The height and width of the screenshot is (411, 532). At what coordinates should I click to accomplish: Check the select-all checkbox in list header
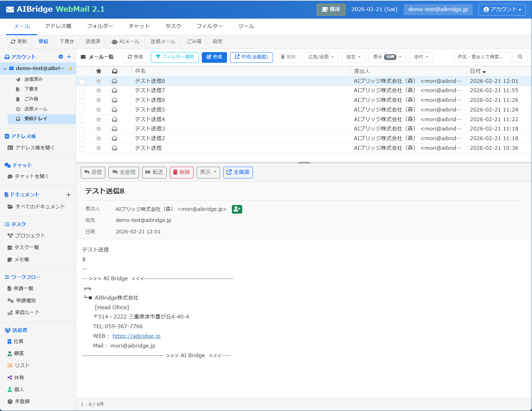tap(82, 71)
